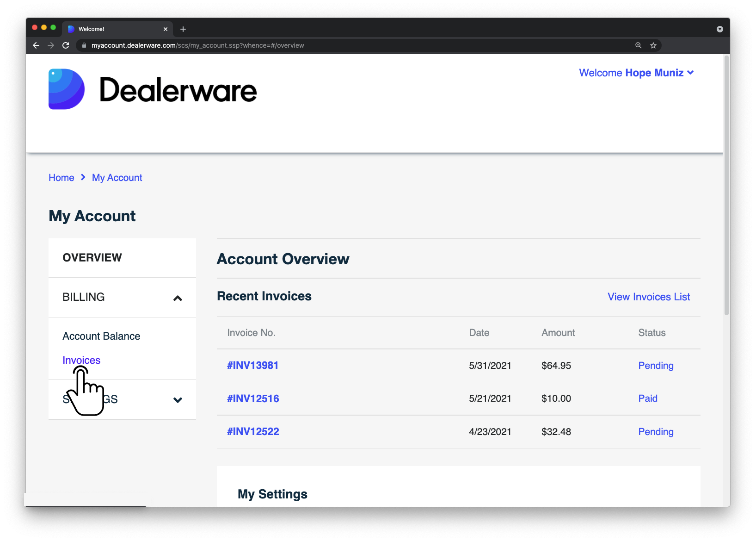Click the padlock icon in the address bar

(x=84, y=45)
